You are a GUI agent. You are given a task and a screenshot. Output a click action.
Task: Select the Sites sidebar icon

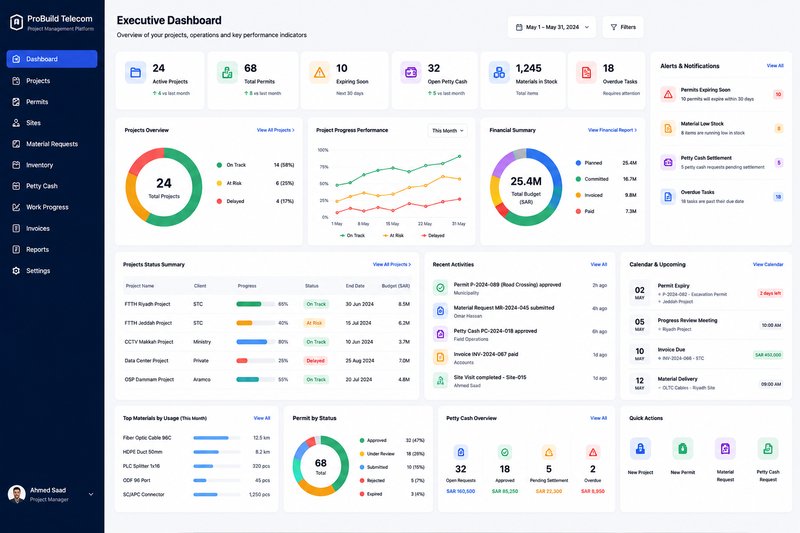pyautogui.click(x=16, y=123)
